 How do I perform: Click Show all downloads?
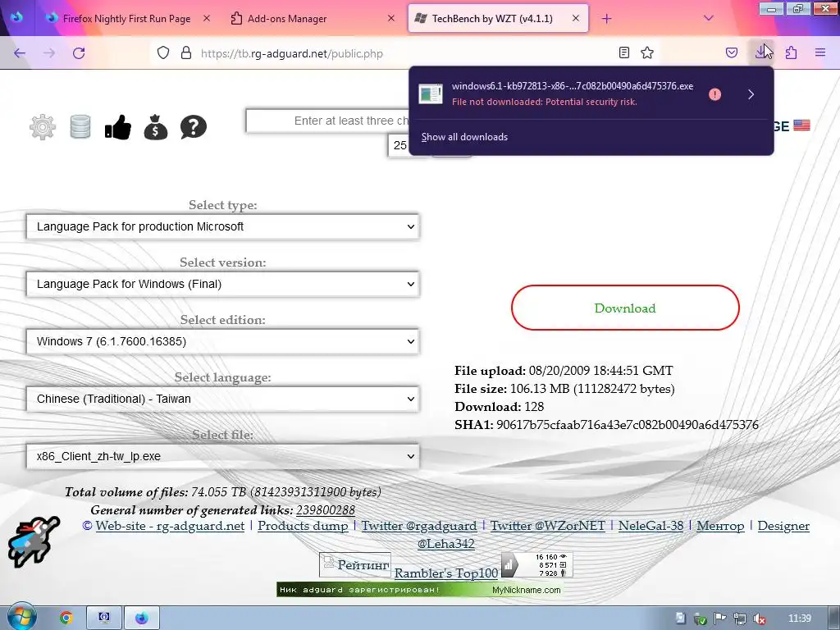click(x=464, y=137)
